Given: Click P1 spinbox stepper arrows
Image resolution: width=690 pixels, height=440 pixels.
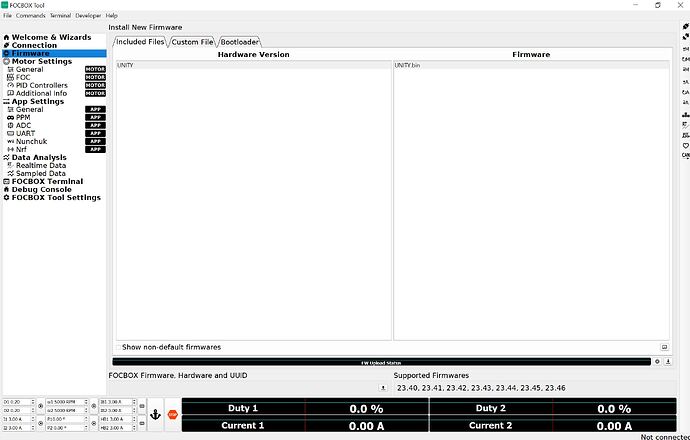Looking at the screenshot, I should click(x=86, y=419).
